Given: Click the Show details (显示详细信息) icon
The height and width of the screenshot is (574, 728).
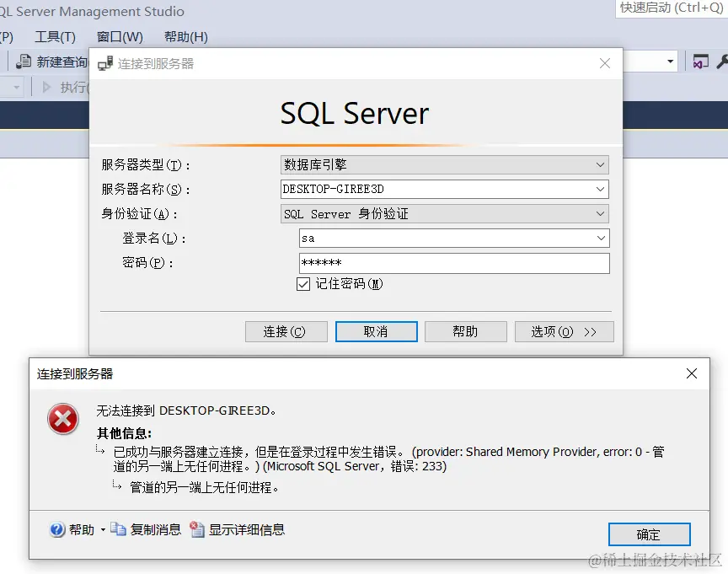Looking at the screenshot, I should pos(197,529).
